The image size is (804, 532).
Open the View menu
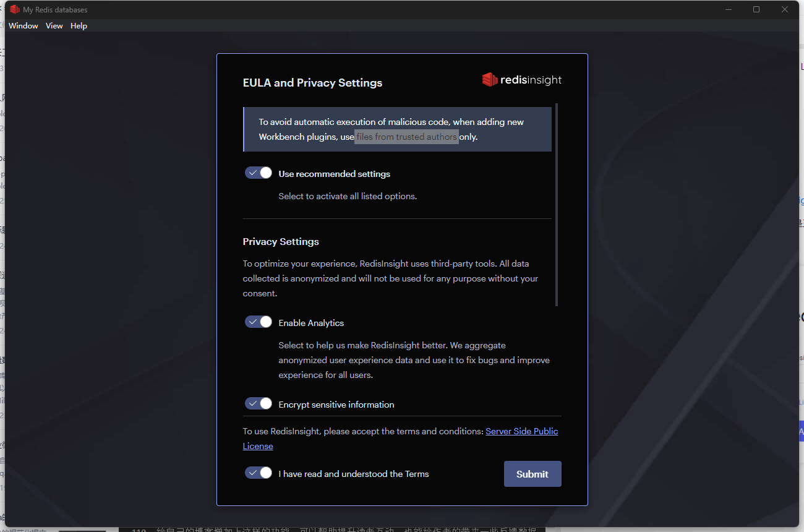[54, 26]
